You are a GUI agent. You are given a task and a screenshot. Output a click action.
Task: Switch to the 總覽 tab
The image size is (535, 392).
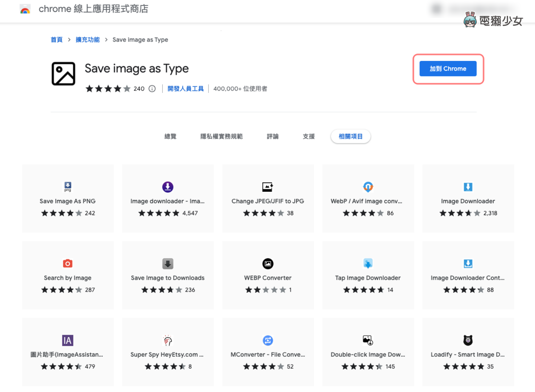pos(171,136)
